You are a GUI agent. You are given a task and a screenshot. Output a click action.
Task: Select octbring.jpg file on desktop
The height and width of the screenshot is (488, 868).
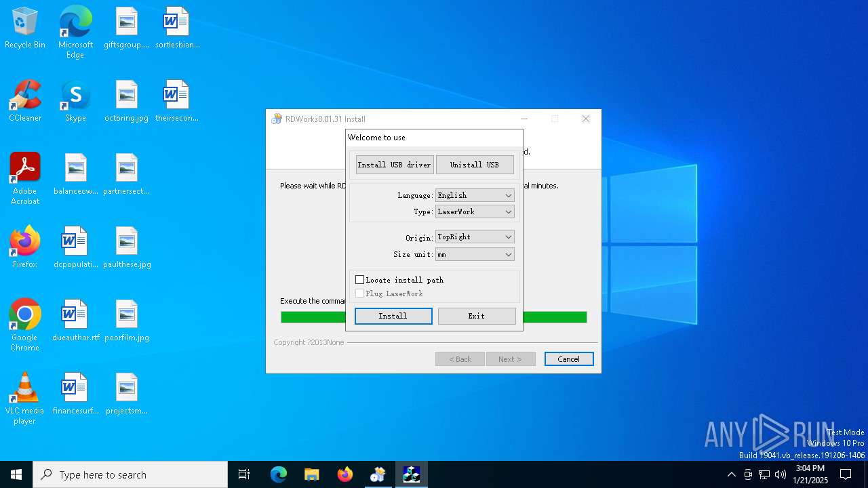tap(126, 102)
